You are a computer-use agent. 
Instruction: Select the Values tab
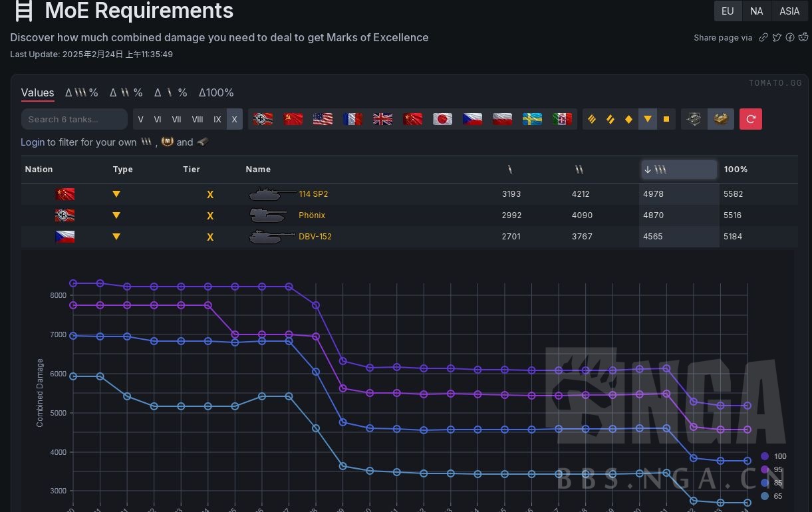point(37,92)
